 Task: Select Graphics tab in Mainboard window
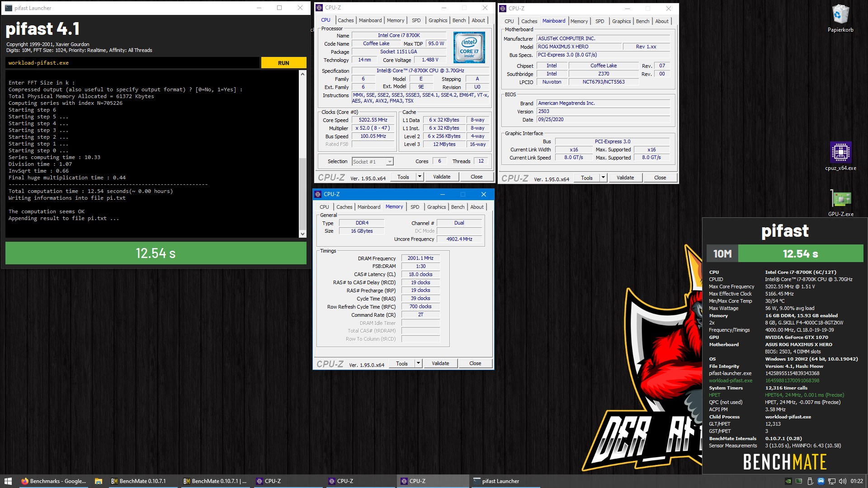621,21
